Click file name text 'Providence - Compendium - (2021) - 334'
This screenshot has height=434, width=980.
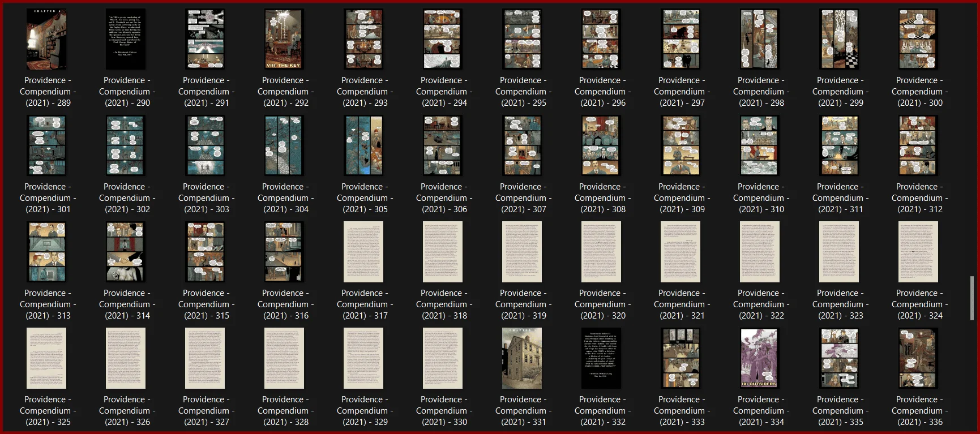pos(761,411)
